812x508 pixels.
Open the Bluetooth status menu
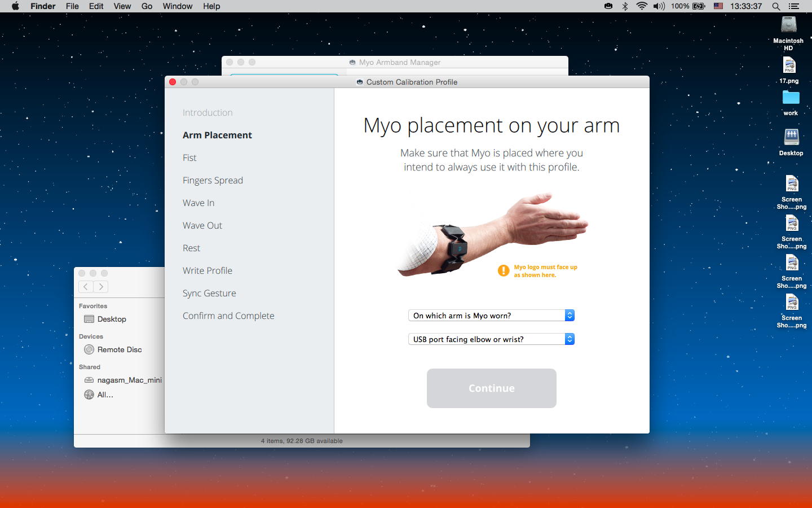pyautogui.click(x=625, y=6)
